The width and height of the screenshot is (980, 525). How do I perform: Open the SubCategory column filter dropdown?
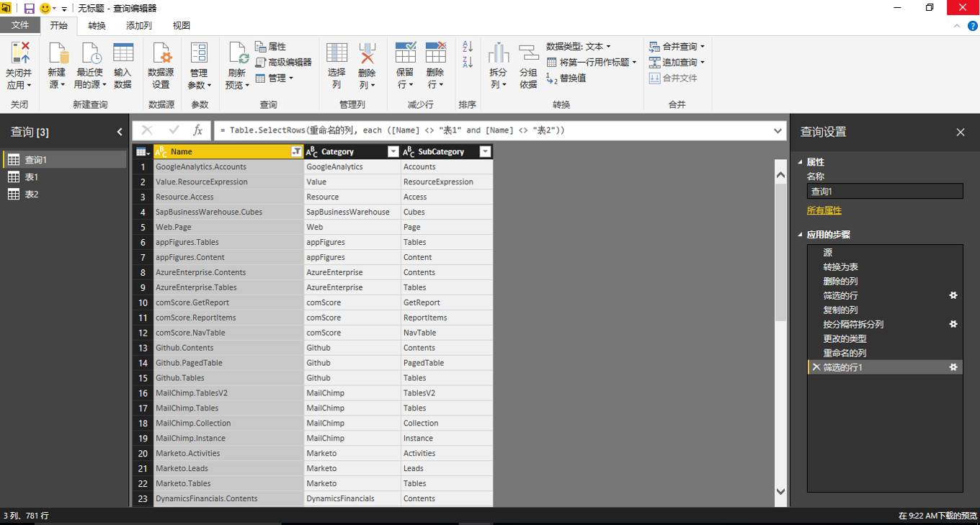click(x=485, y=152)
